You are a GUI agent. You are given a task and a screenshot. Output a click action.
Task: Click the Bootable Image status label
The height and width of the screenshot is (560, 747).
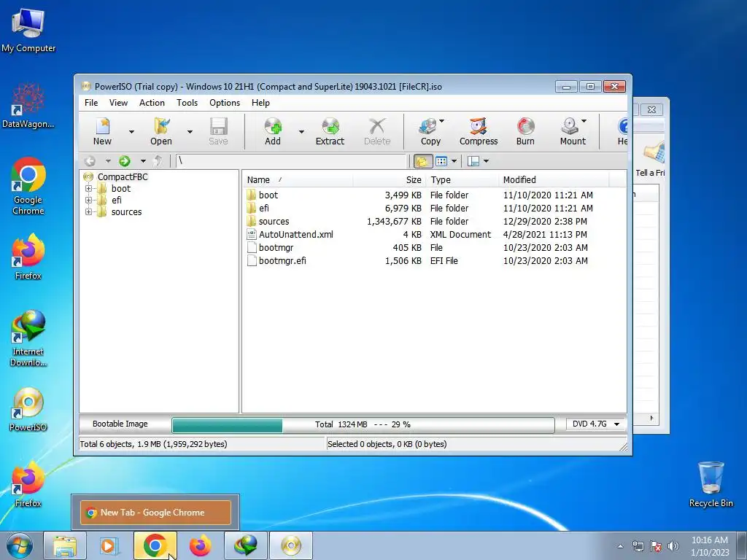coord(120,424)
